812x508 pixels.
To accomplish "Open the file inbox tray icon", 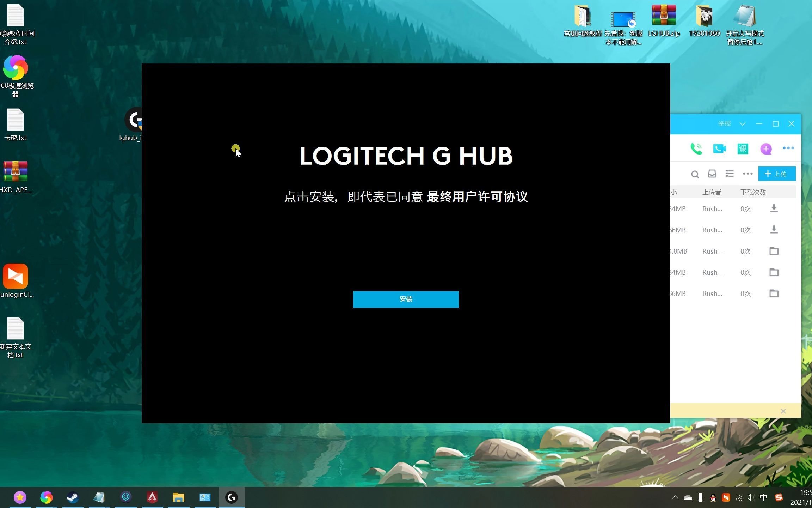I will [712, 174].
